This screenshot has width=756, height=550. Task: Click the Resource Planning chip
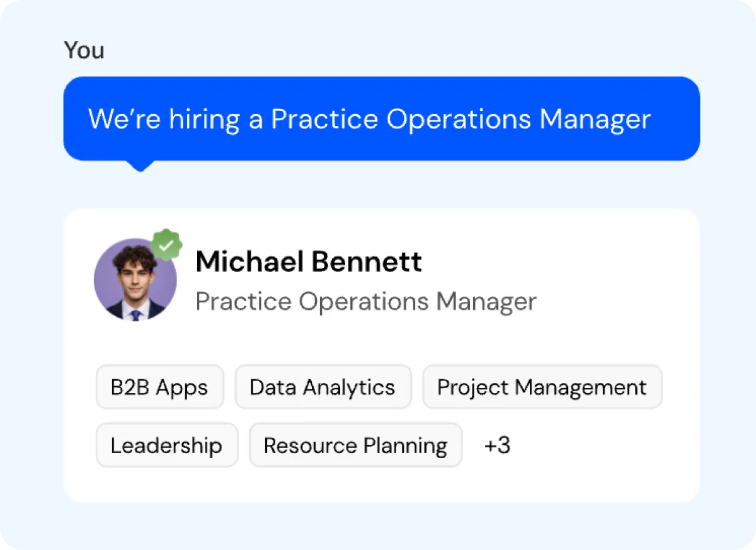coord(355,445)
